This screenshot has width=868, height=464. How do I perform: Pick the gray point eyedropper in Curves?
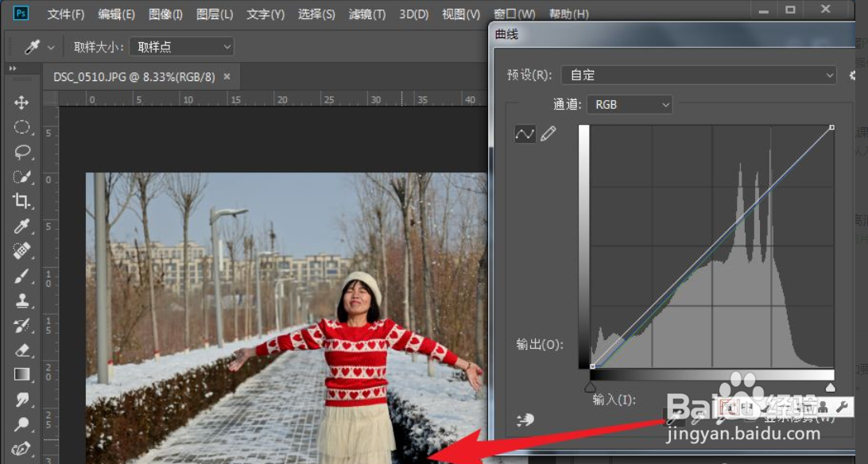coord(696,420)
